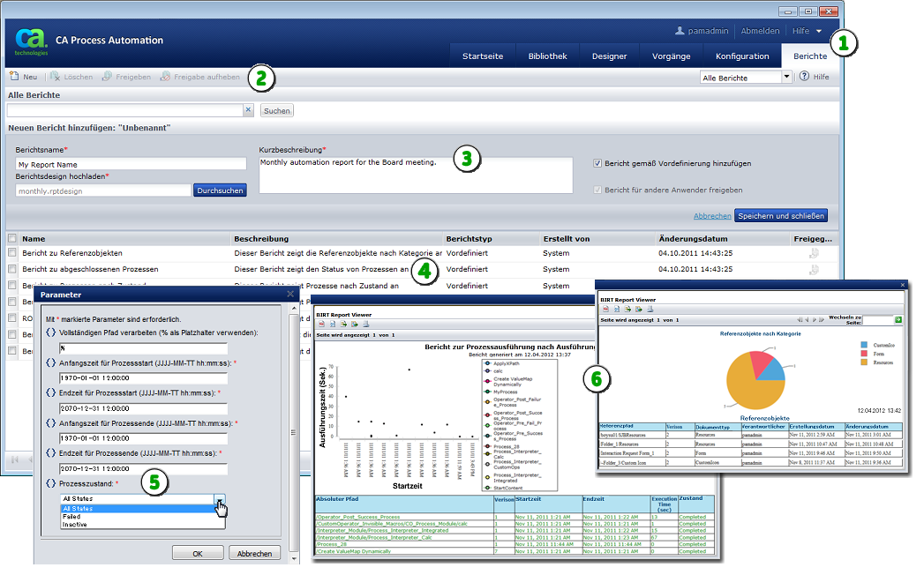Clear the search field with the X icon

coord(248,110)
